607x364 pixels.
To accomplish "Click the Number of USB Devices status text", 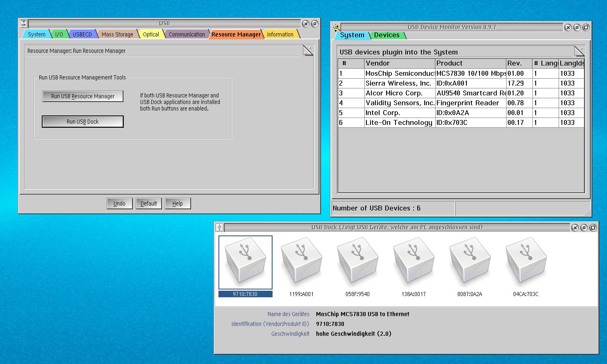I will (376, 208).
